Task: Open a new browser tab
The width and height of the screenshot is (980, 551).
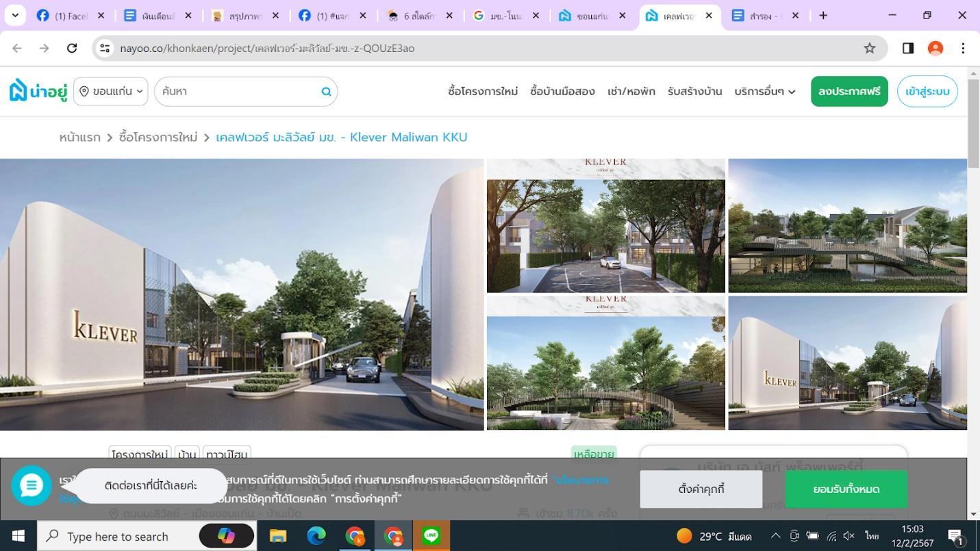Action: [823, 15]
